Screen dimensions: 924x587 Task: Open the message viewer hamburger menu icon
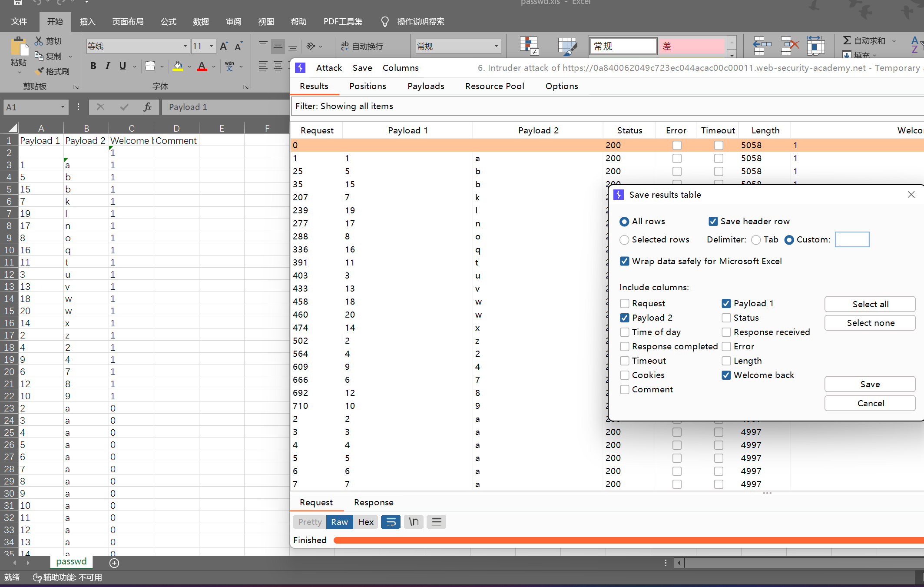437,522
